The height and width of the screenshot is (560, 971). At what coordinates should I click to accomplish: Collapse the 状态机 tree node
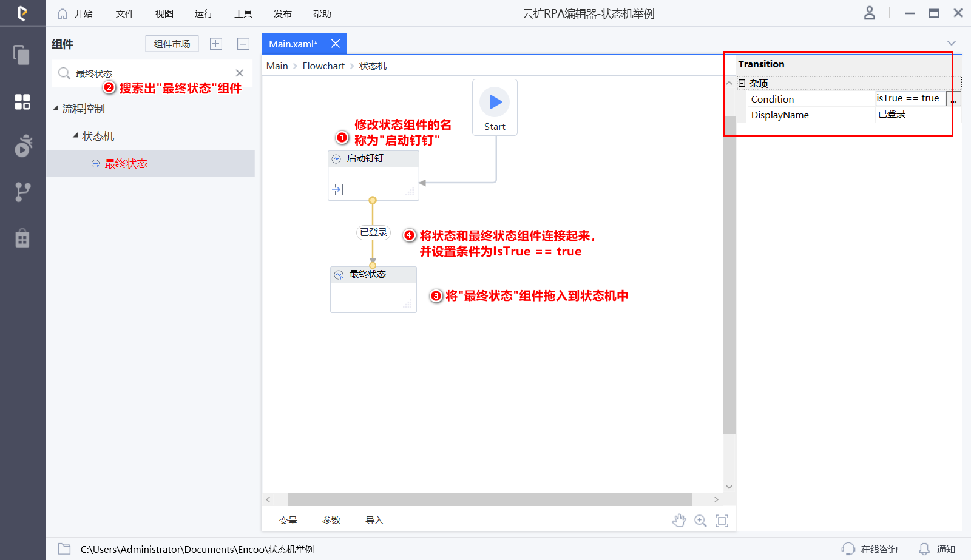pyautogui.click(x=76, y=136)
